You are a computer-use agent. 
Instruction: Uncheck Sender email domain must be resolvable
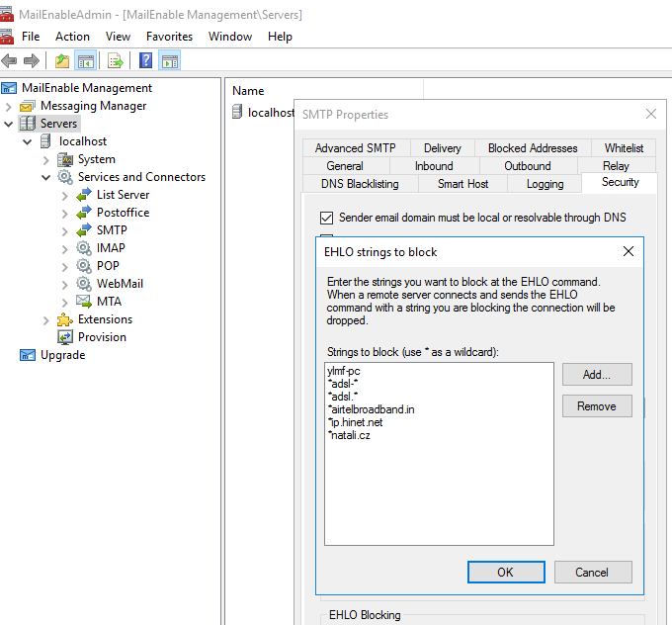326,218
